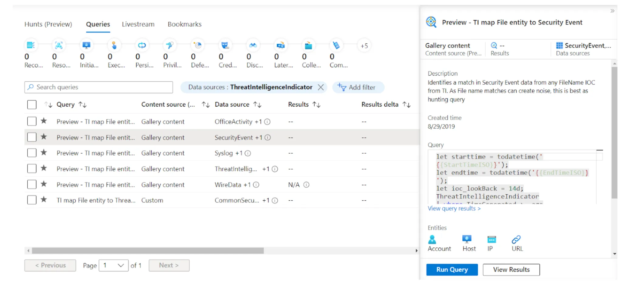Select the Credential Access tactic icon
Screen dimensions: 644x283
click(x=224, y=45)
